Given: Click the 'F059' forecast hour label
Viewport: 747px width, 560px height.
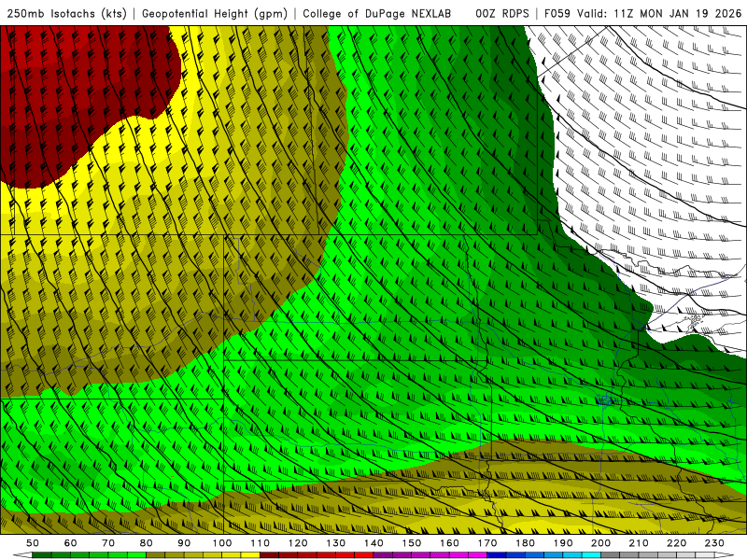Looking at the screenshot, I should coord(558,14).
